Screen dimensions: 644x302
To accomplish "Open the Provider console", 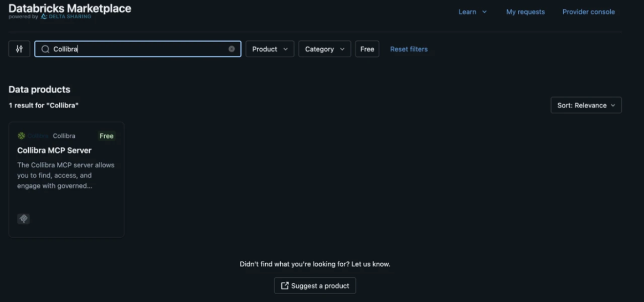I will 589,12.
